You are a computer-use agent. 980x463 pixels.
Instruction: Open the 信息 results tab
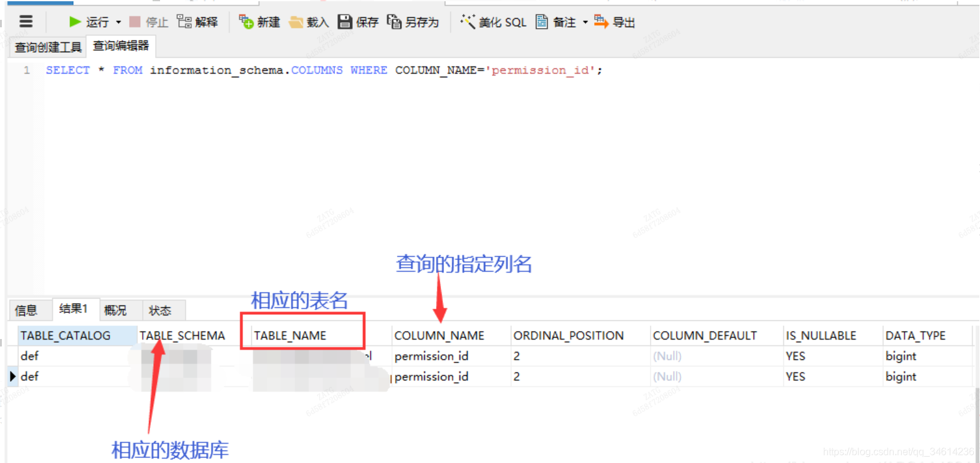26,310
